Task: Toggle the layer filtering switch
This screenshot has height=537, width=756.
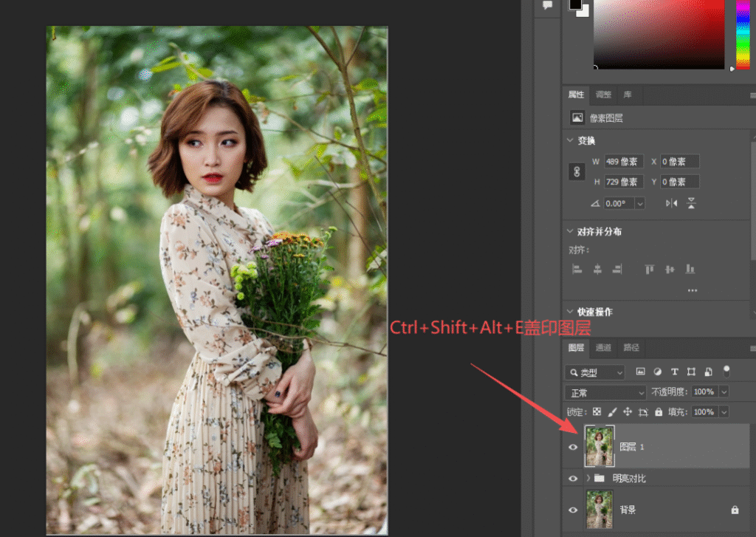Action: (726, 371)
